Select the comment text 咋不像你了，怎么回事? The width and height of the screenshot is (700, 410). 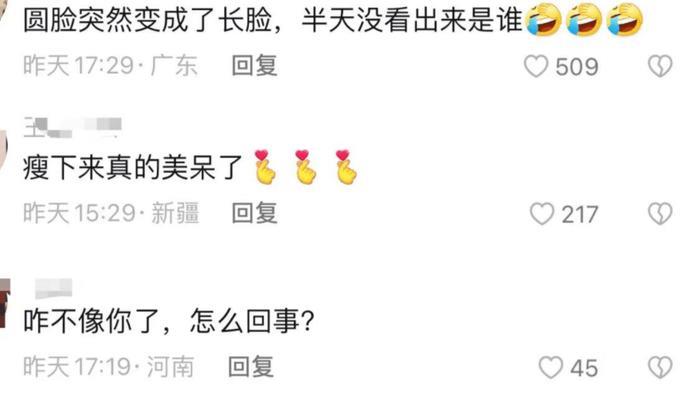tap(169, 321)
